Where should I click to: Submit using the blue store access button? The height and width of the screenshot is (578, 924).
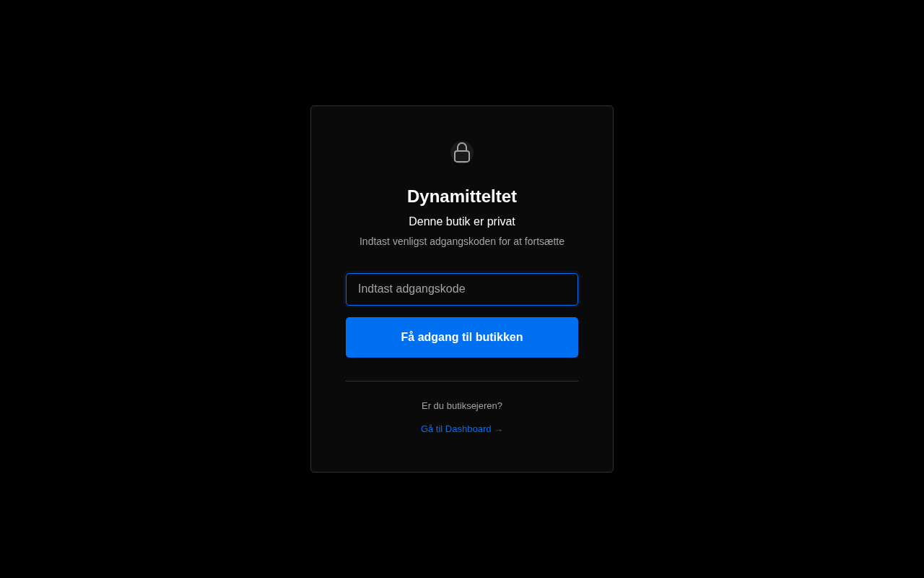462,337
